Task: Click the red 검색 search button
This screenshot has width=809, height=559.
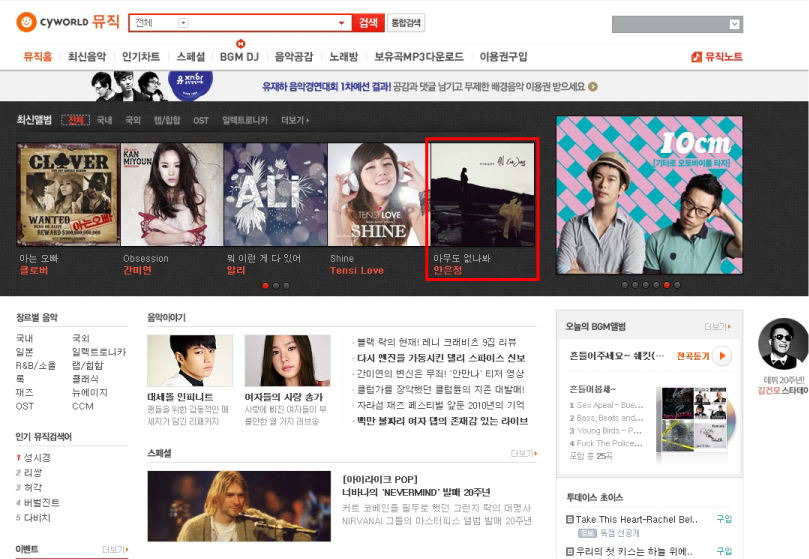Action: (x=368, y=23)
